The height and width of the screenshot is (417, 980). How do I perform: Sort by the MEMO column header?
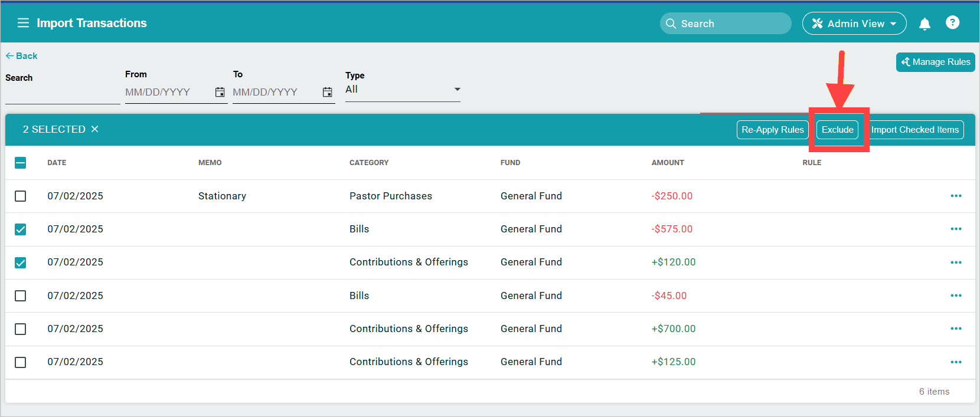pyautogui.click(x=210, y=163)
